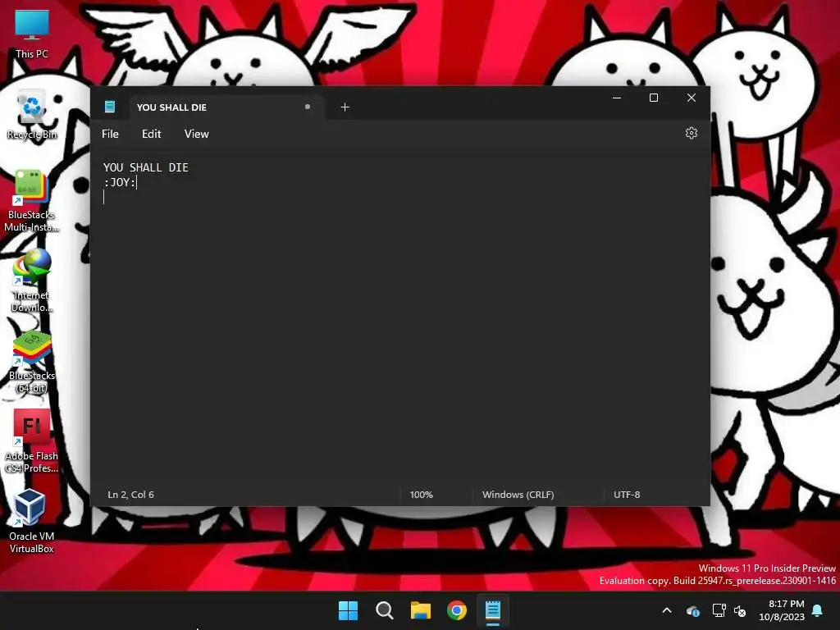Viewport: 840px width, 630px height.
Task: Close the Notepad window
Action: point(691,98)
